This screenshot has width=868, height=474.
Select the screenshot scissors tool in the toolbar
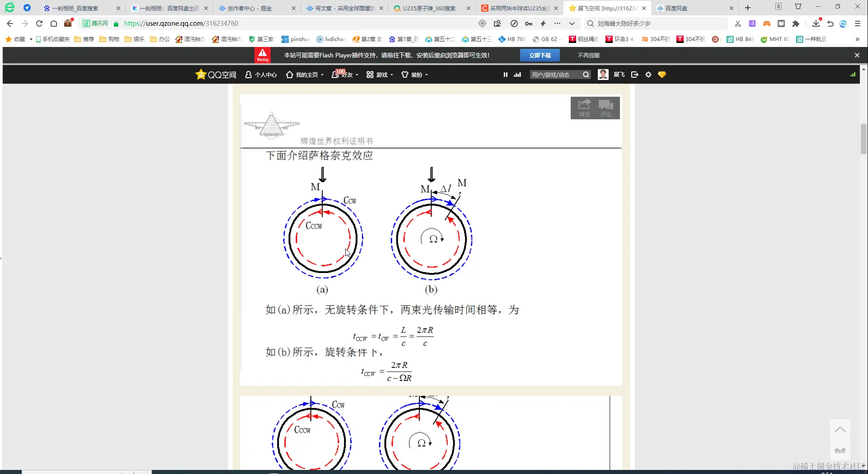[x=737, y=23]
